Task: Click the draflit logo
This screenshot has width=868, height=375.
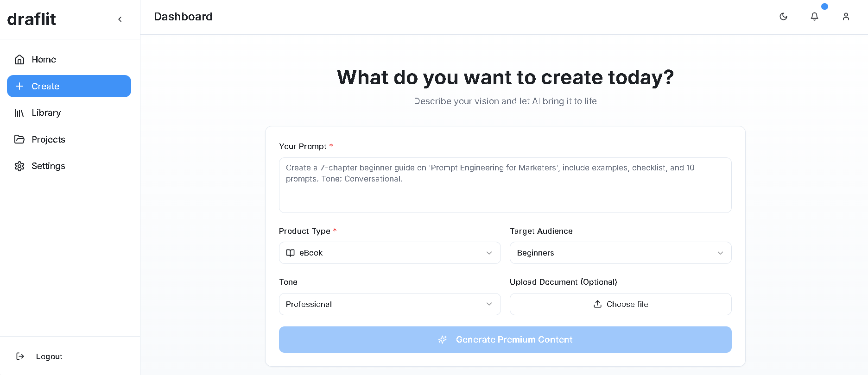Action: click(x=32, y=19)
